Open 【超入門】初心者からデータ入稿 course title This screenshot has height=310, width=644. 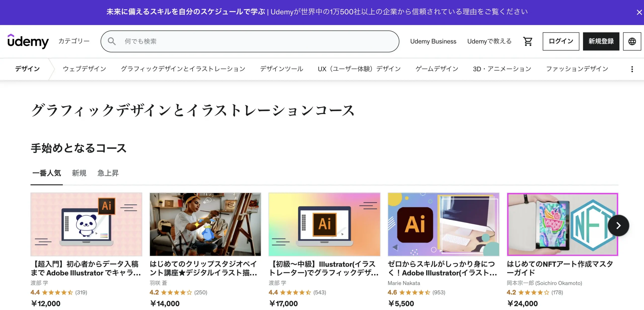click(86, 268)
